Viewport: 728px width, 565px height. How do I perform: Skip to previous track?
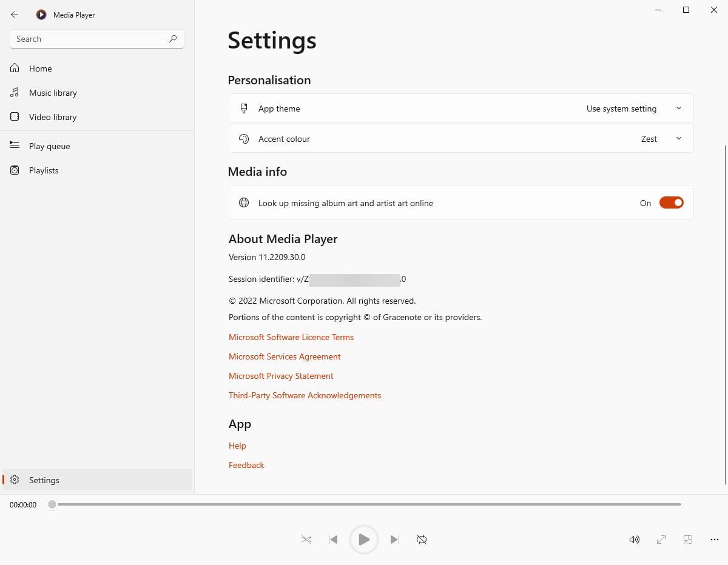click(x=333, y=540)
